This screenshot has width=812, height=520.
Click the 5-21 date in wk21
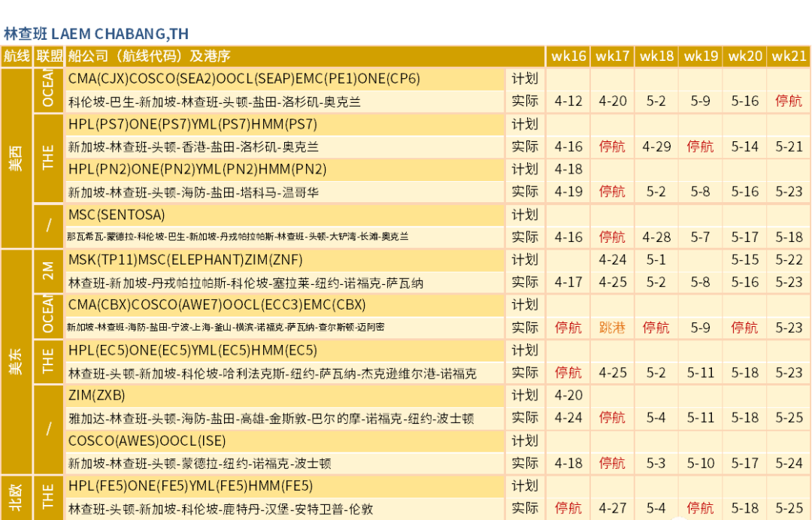click(789, 147)
